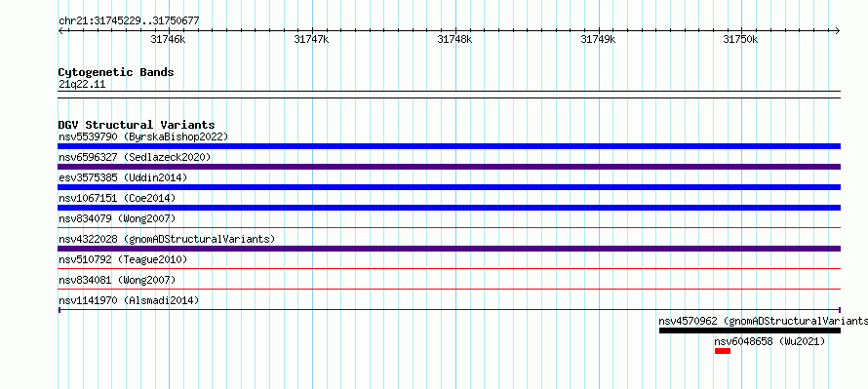Open the nsv834079 (Wong2007) variant label
The width and height of the screenshot is (868, 389).
click(117, 218)
